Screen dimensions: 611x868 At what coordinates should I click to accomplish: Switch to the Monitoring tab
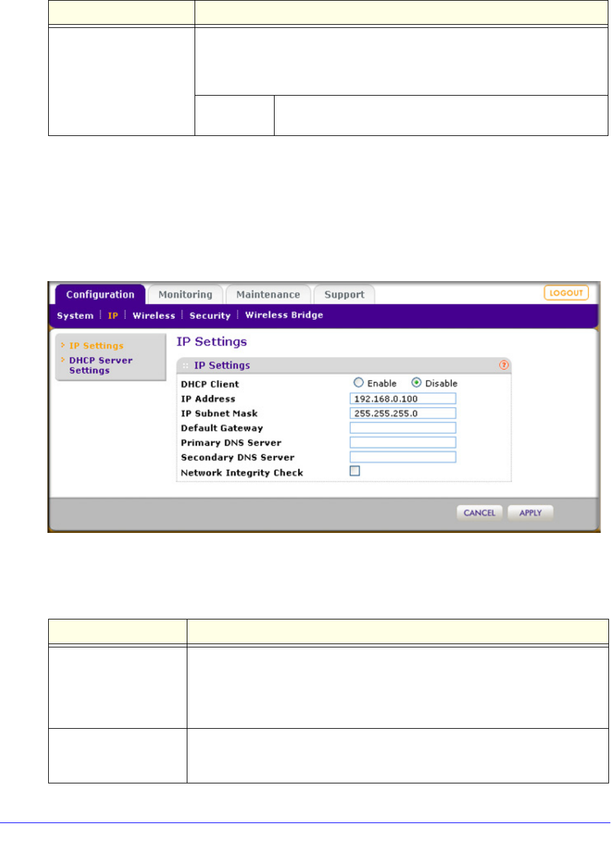(185, 294)
